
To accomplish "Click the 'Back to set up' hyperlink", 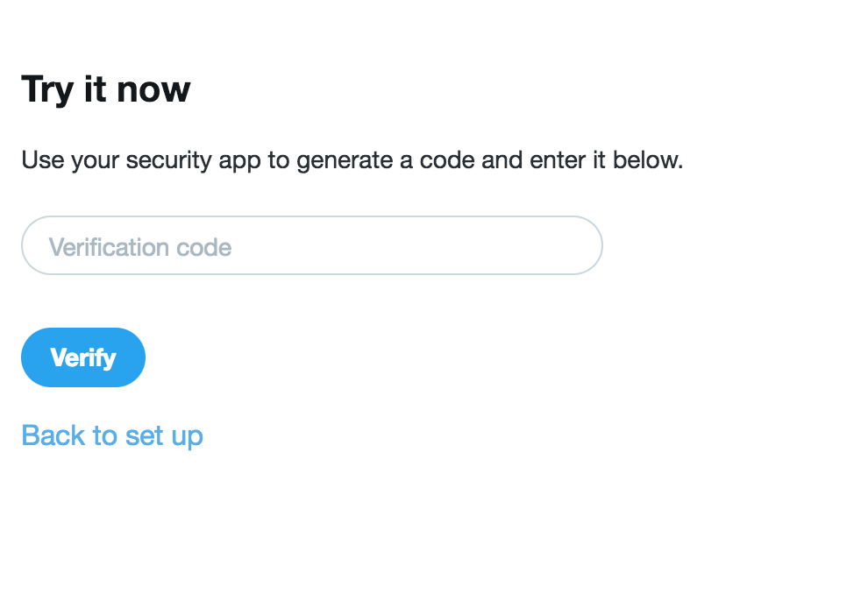I will [x=112, y=435].
